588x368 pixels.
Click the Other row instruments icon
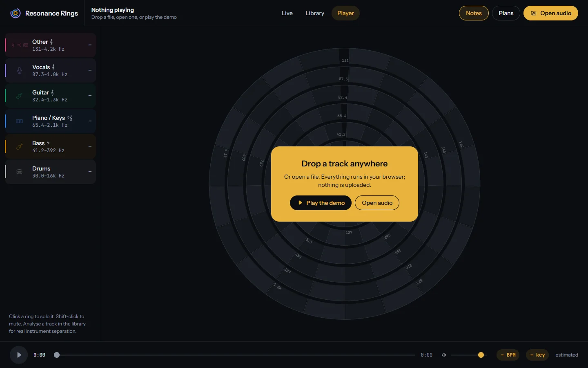20,45
